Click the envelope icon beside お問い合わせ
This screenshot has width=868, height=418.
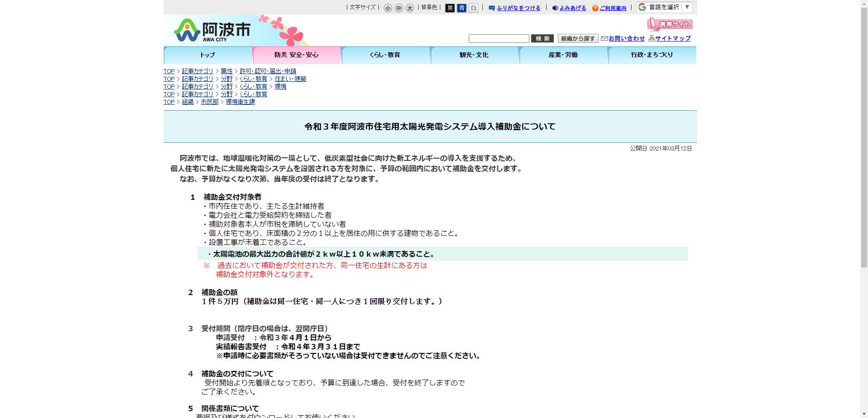[604, 39]
